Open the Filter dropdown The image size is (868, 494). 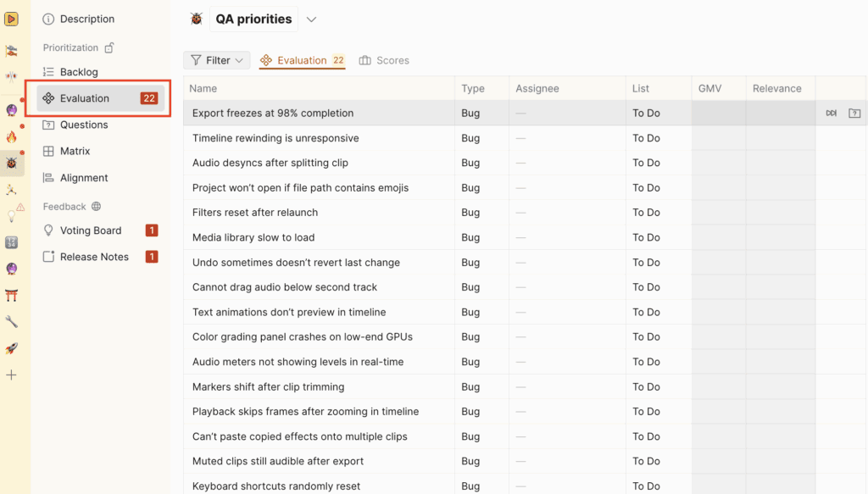(216, 60)
